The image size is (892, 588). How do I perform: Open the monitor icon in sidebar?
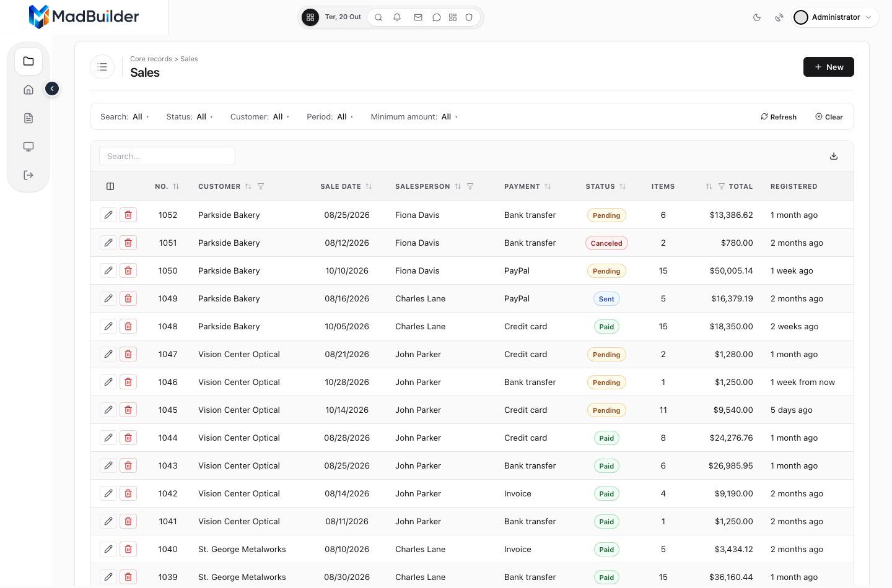[28, 147]
